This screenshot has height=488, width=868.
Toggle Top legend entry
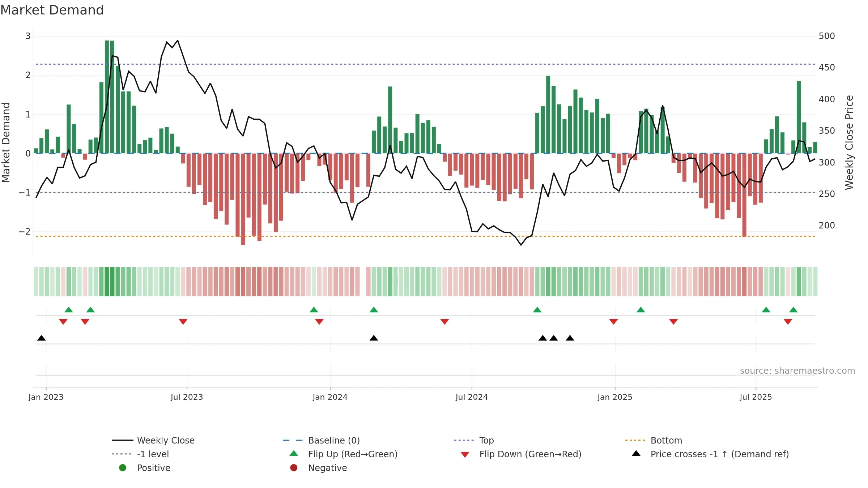coord(474,440)
